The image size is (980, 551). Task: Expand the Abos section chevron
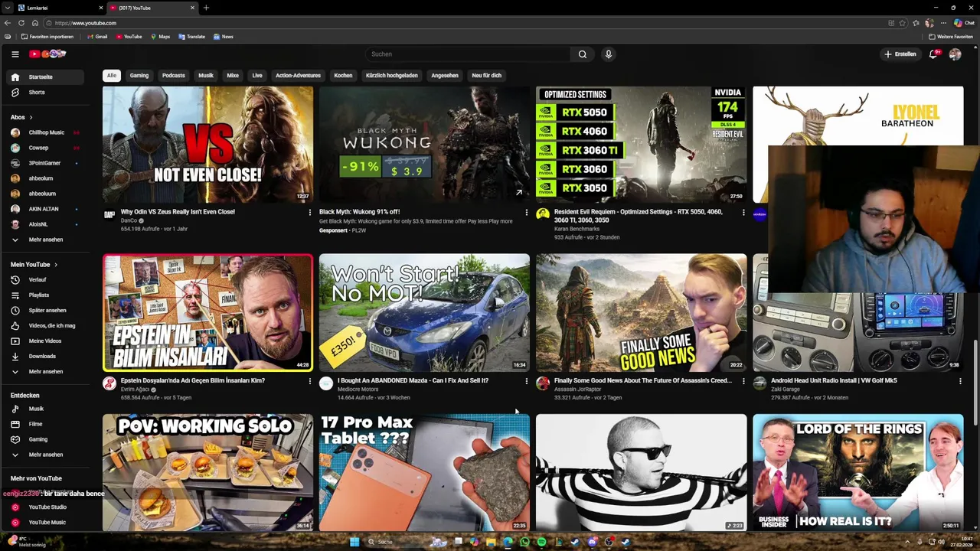click(x=31, y=117)
